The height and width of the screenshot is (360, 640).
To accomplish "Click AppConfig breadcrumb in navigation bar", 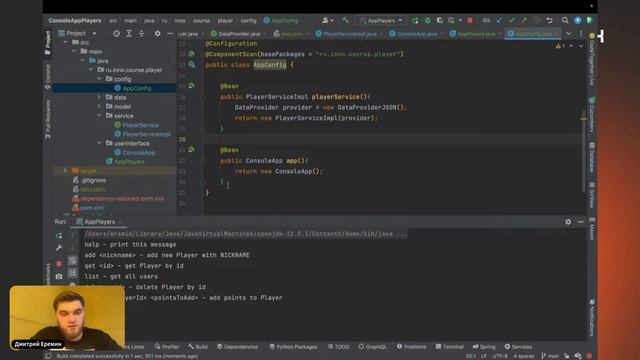I will [x=281, y=20].
